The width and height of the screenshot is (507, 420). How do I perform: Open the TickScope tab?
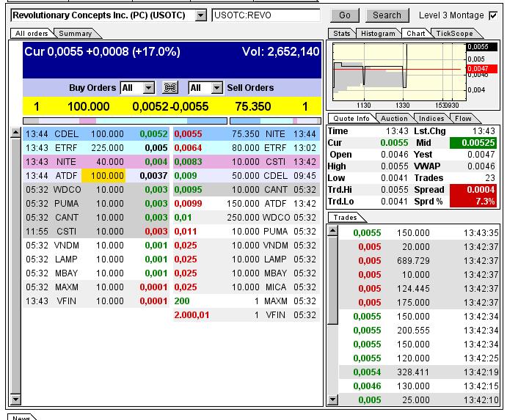click(x=454, y=33)
